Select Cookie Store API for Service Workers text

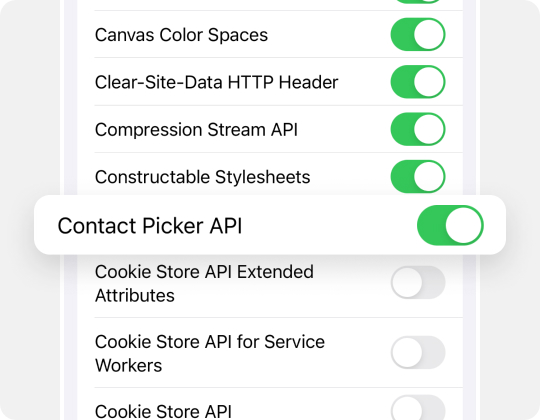(x=210, y=353)
